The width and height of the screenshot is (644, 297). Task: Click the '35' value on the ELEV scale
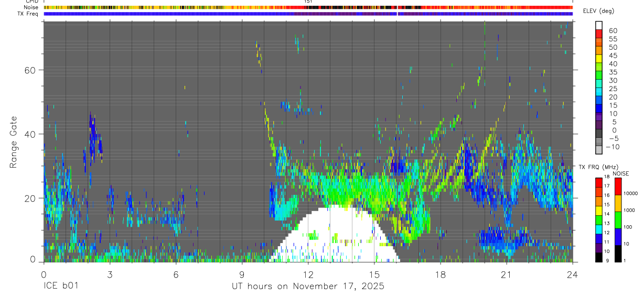tap(612, 72)
